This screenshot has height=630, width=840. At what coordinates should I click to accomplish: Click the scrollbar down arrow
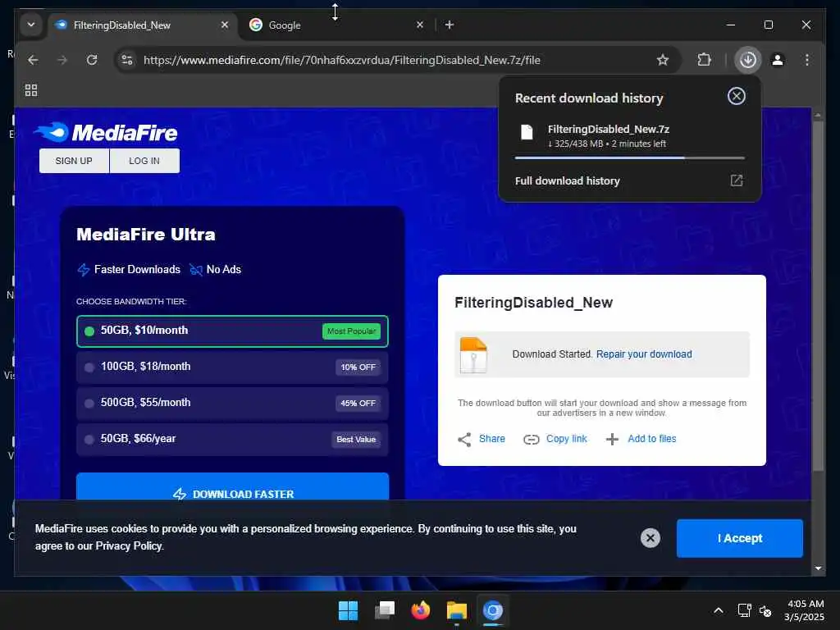[818, 568]
